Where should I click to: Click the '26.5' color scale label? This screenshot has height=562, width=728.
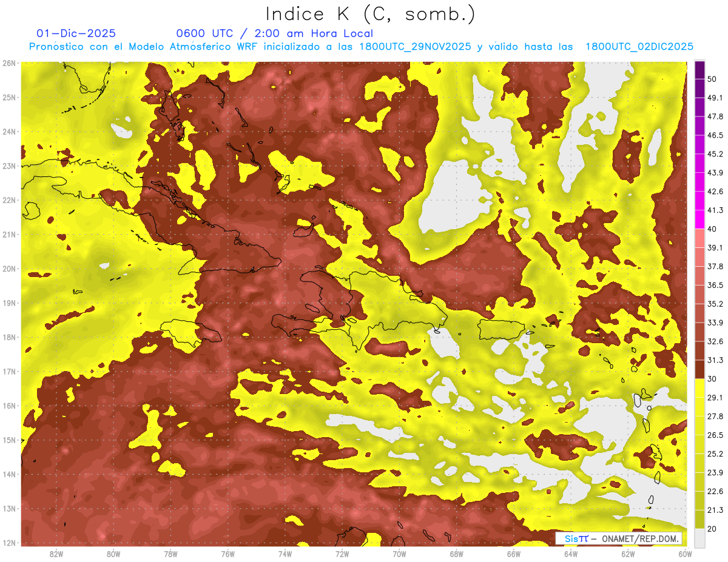715,435
